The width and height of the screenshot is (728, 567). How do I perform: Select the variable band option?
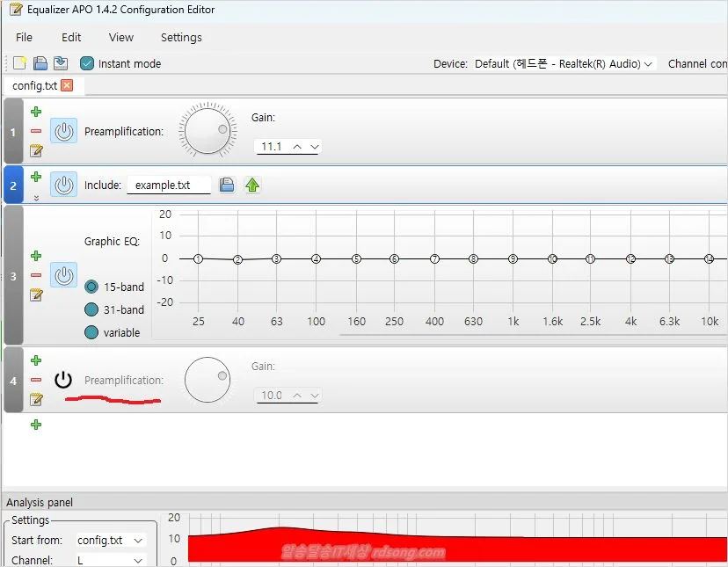[x=91, y=332]
